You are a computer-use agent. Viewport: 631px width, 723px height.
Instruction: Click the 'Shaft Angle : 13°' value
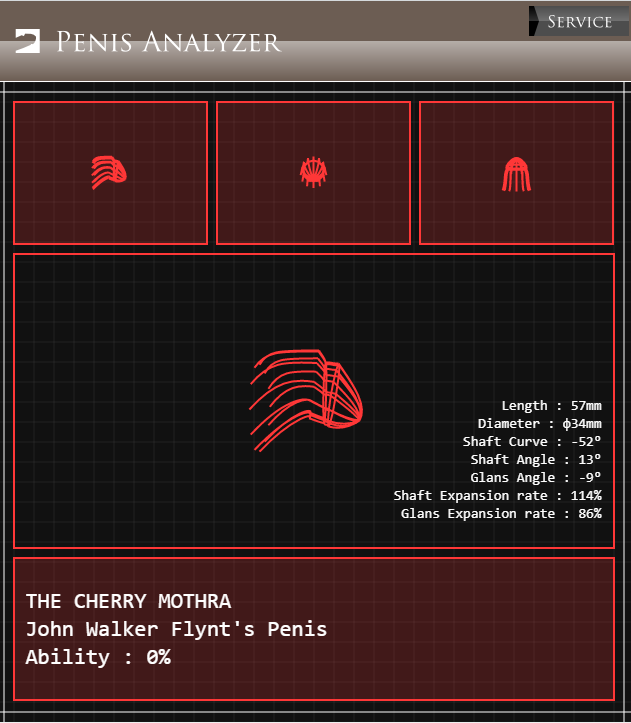pos(536,460)
